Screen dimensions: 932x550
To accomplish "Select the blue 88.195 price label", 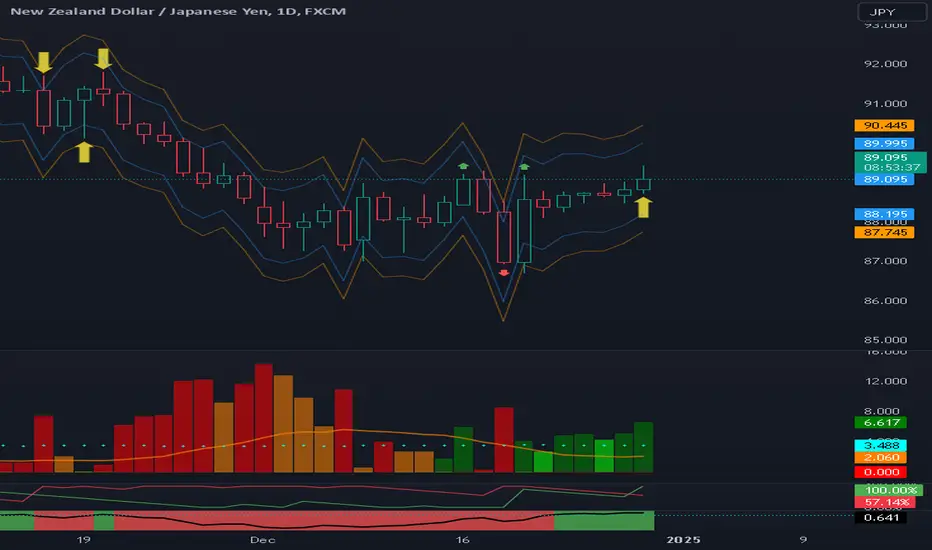I will coord(884,214).
